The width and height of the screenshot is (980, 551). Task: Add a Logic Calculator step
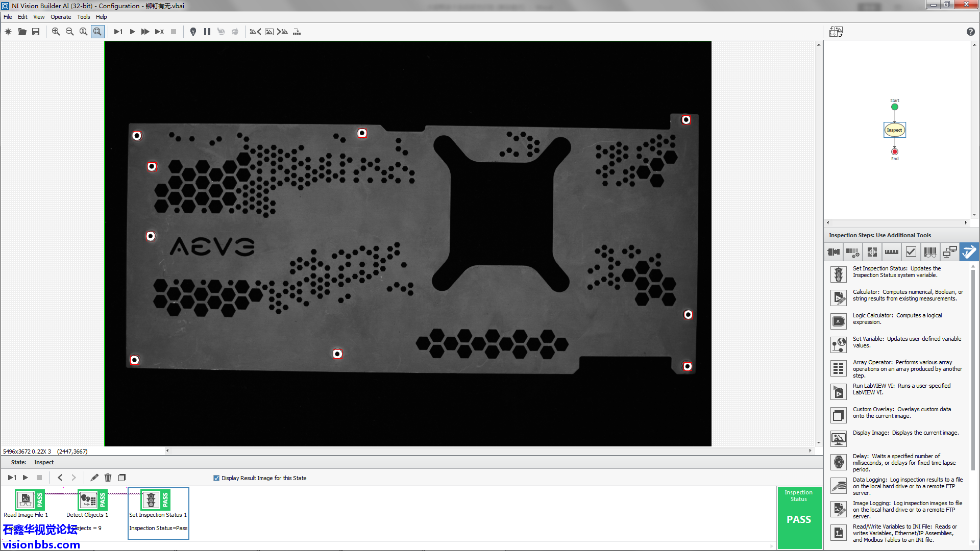(x=897, y=321)
